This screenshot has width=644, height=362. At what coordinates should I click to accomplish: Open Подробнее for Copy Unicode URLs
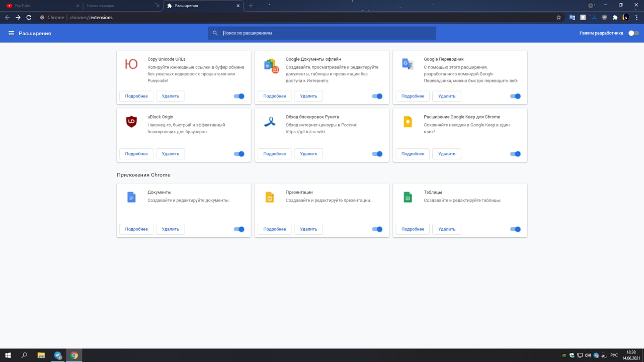[x=136, y=96]
